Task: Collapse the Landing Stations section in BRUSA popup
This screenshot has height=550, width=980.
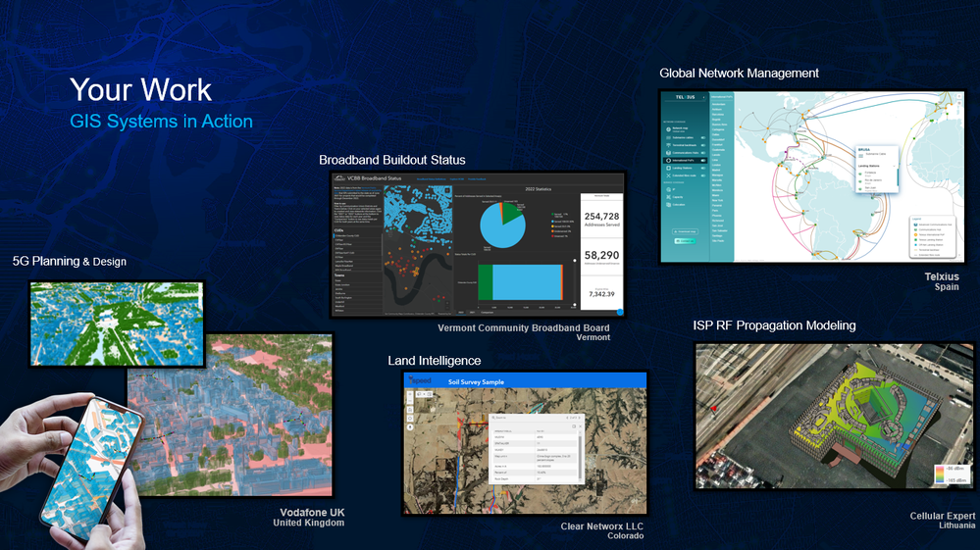Action: (895, 166)
